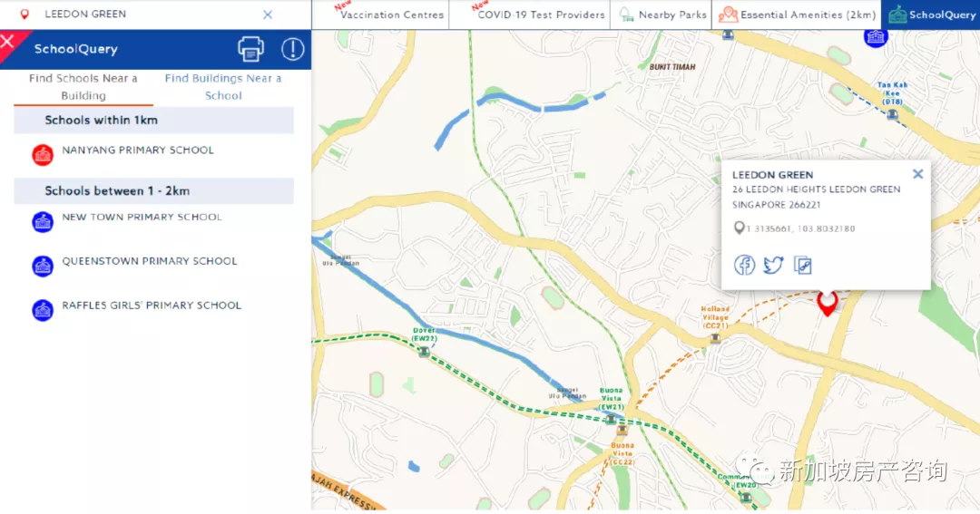Click the red Nanyang Primary School icon
980x514 pixels.
point(43,154)
